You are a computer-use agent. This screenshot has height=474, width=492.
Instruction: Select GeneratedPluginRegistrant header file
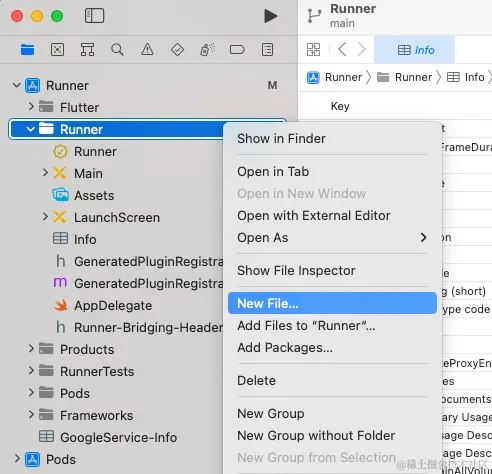coord(138,262)
